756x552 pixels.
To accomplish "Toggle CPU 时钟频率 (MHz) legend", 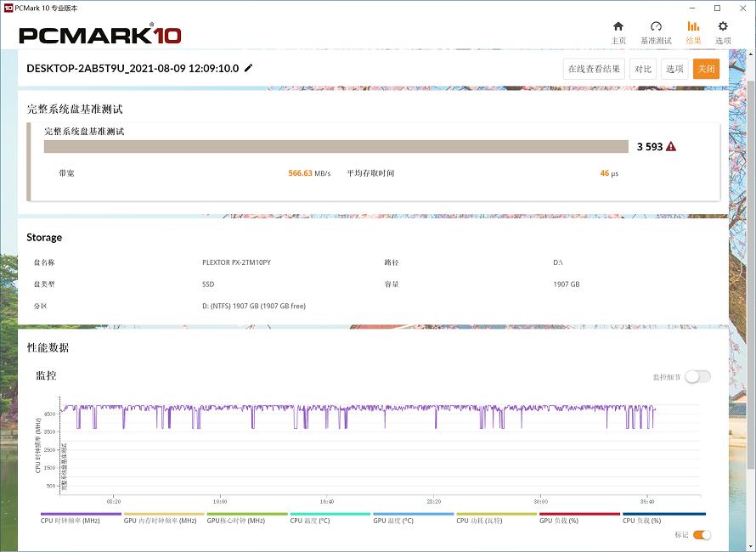I will [81, 518].
